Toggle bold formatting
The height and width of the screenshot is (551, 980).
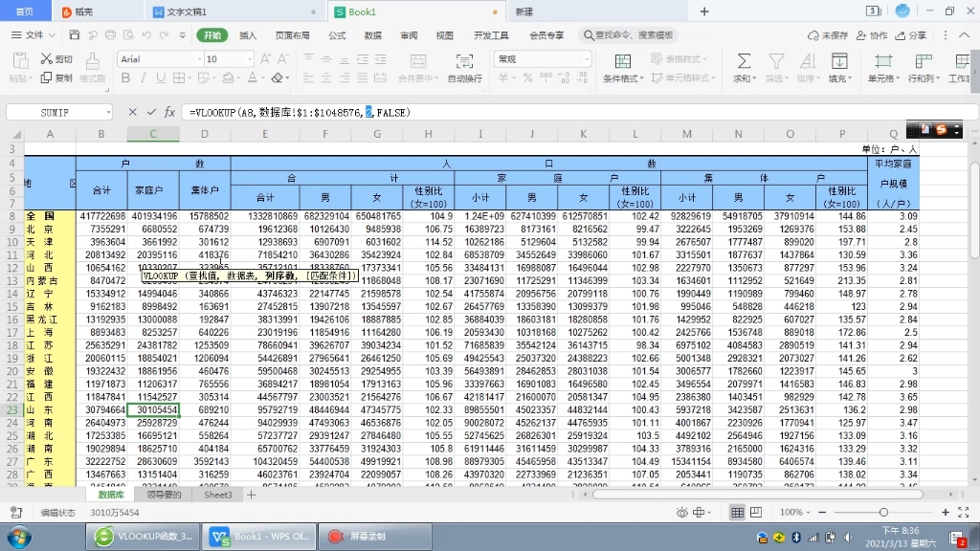[126, 77]
